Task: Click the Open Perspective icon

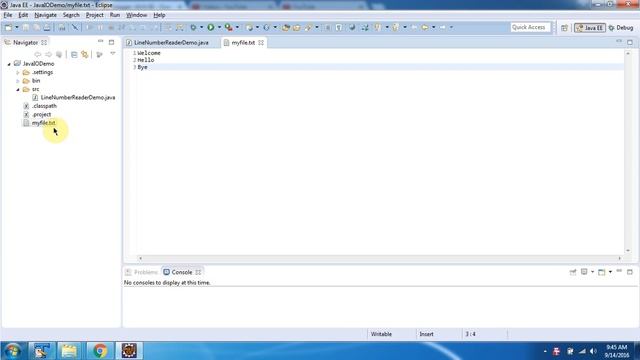Action: (564, 28)
